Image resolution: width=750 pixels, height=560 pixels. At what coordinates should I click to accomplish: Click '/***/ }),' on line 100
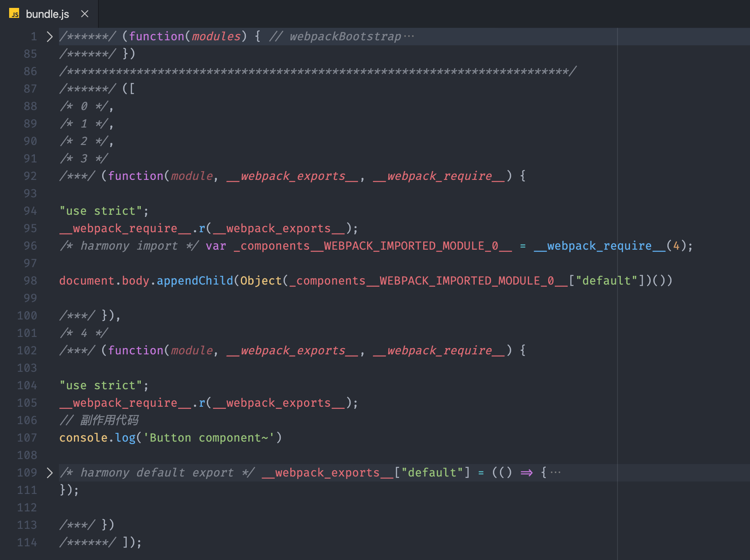[x=90, y=316]
